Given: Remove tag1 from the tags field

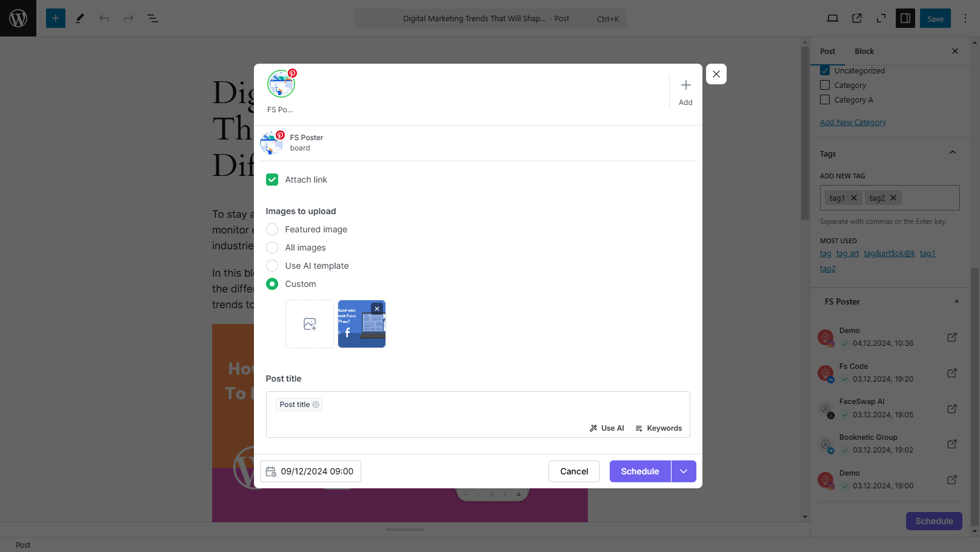Looking at the screenshot, I should (x=854, y=198).
